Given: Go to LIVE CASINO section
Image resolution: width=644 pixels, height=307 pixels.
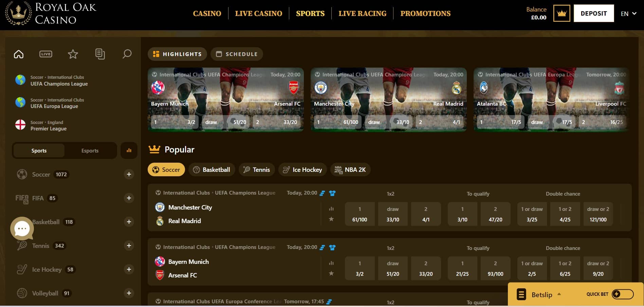Looking at the screenshot, I should pos(259,14).
